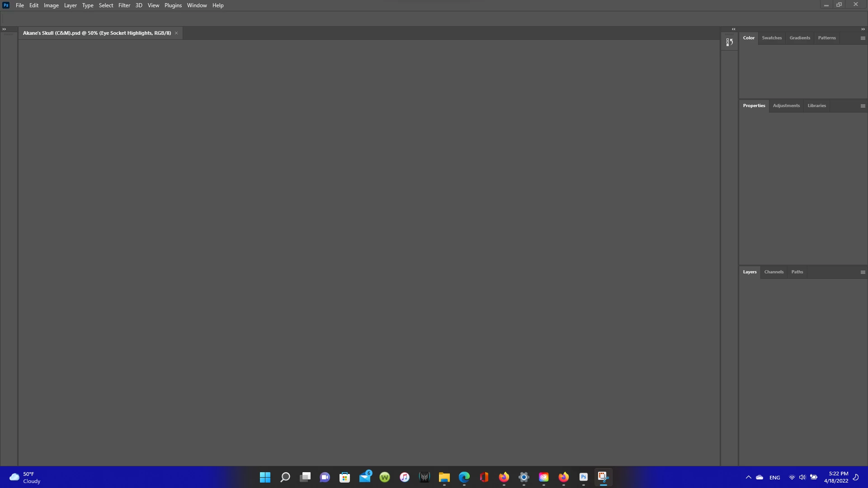
Task: Open the Snipping Tool taskbar icon
Action: click(x=603, y=477)
